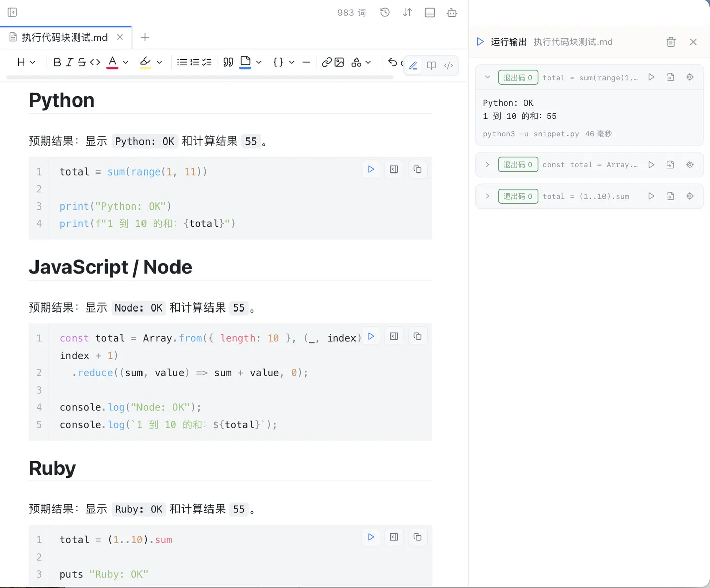Locate Python source block target icon

[690, 77]
